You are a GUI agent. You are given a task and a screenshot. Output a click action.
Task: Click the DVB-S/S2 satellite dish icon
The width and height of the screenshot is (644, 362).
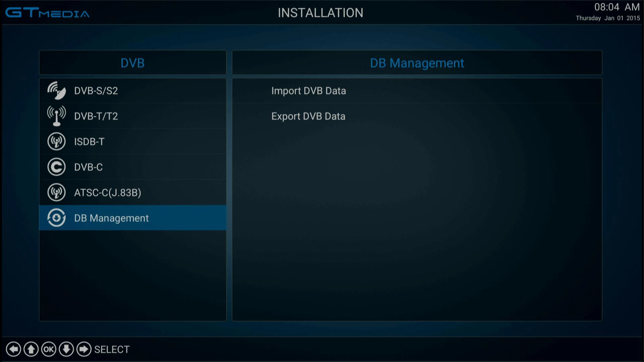point(56,90)
